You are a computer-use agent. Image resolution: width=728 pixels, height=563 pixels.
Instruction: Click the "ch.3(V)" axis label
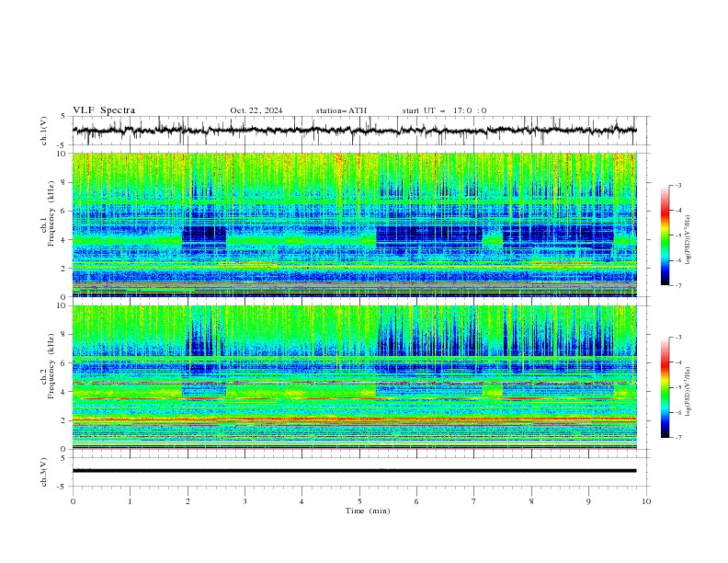tap(44, 472)
